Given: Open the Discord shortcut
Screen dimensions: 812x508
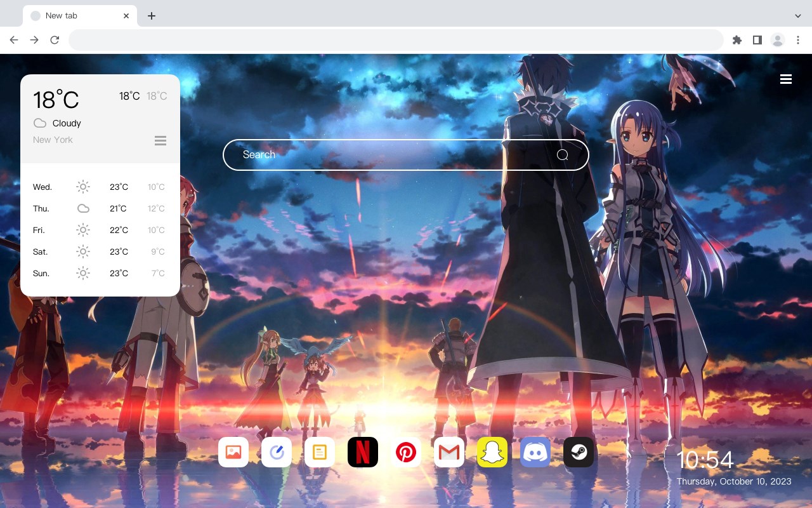Looking at the screenshot, I should pos(535,452).
